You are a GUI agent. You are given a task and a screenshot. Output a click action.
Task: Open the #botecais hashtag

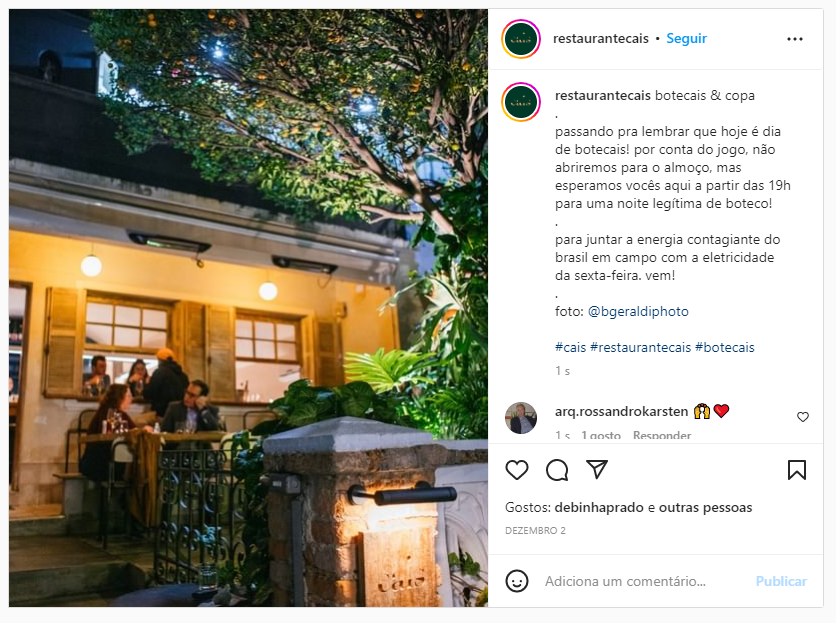[725, 347]
